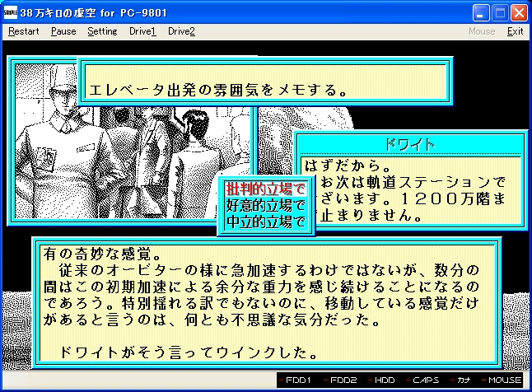532x392 pixels.
Task: Select the 批判的立場で choice
Action: [265, 189]
